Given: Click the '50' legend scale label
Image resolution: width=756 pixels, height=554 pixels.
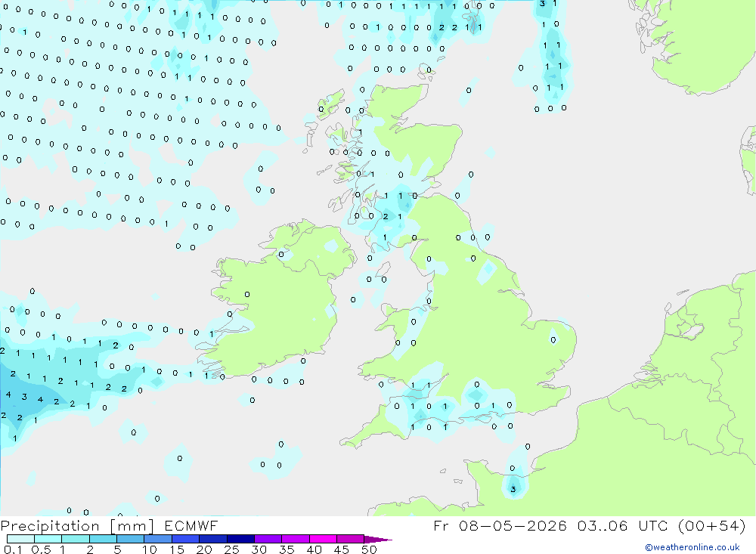Looking at the screenshot, I should click(x=369, y=549).
